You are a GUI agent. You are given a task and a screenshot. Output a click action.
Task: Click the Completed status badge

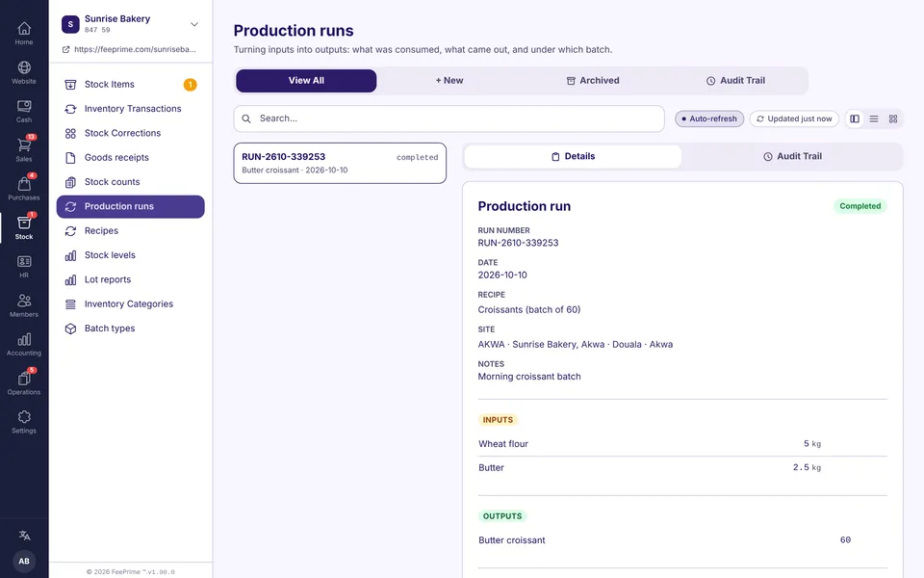[x=860, y=206]
